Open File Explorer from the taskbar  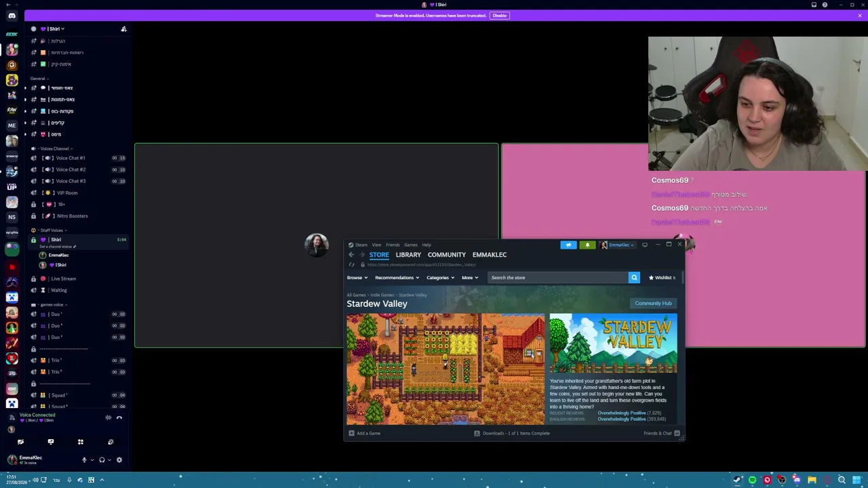point(812,480)
